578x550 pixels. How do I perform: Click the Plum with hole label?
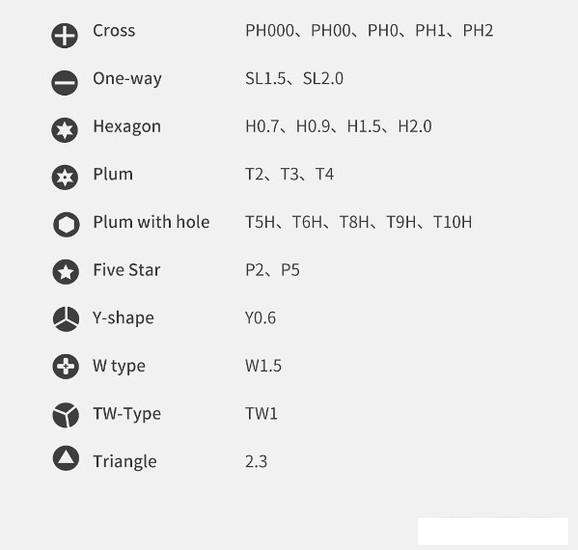(x=151, y=222)
